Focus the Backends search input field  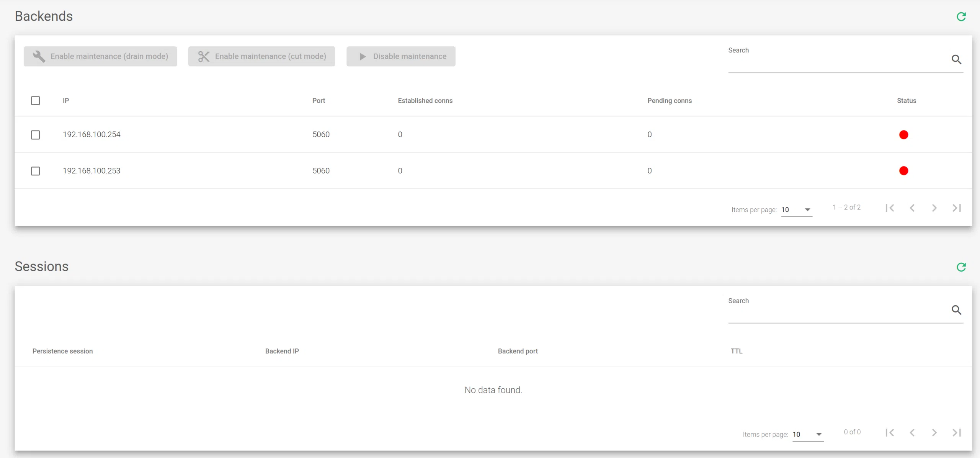(x=838, y=63)
